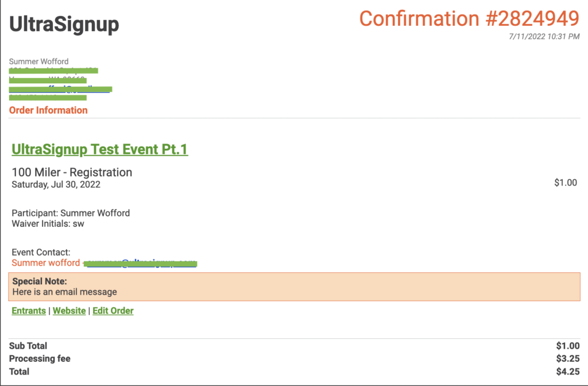Click the Entrants link
The height and width of the screenshot is (386, 588).
[29, 311]
